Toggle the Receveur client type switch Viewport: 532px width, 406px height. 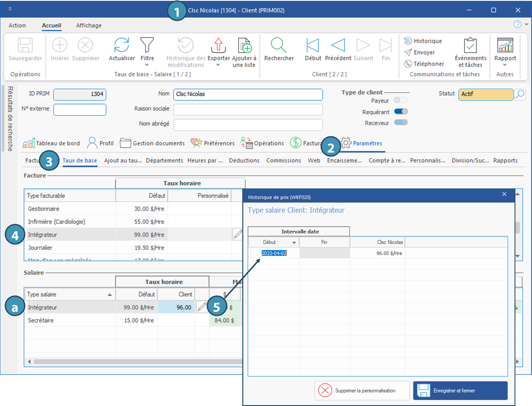point(401,123)
